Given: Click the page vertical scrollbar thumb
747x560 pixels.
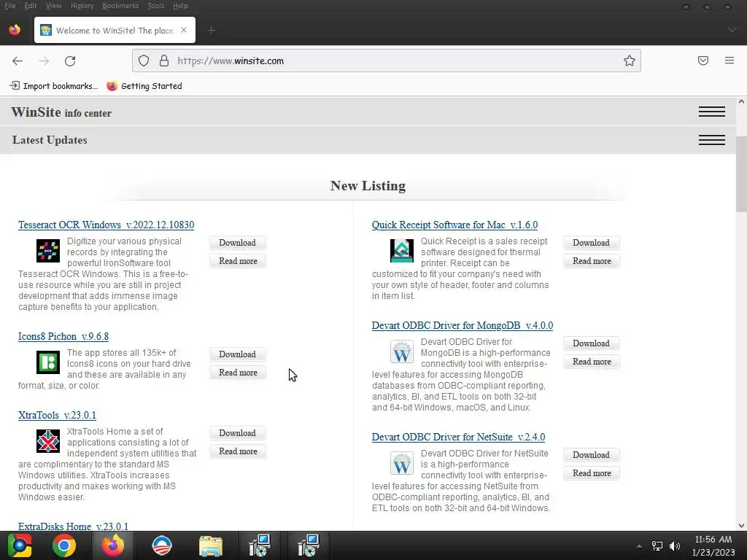Looking at the screenshot, I should tap(741, 175).
